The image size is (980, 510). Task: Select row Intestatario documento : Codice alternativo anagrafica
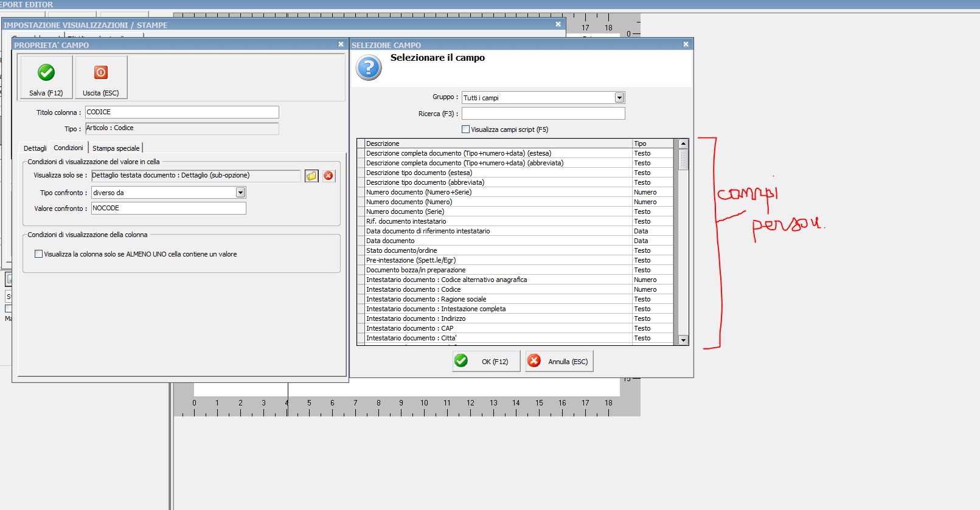[516, 280]
